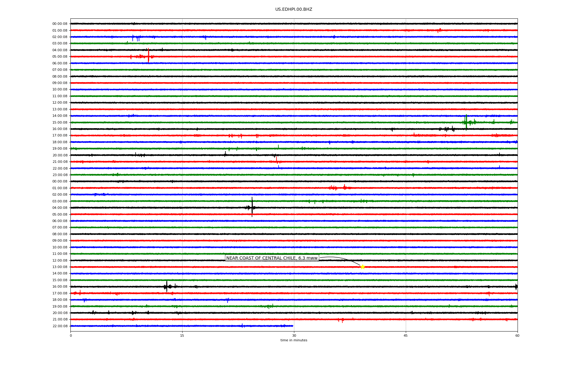
Task: Click the tall red spike on 05:00:08 trace
Action: (149, 55)
